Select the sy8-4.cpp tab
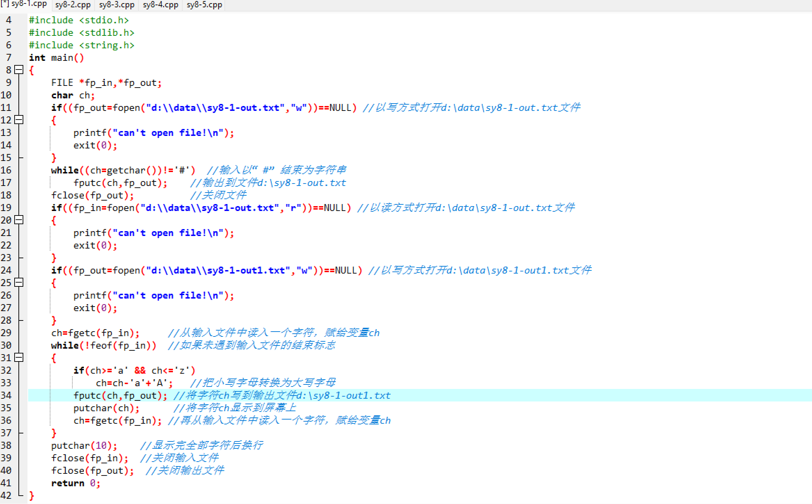This screenshot has width=812, height=504. point(161,5)
